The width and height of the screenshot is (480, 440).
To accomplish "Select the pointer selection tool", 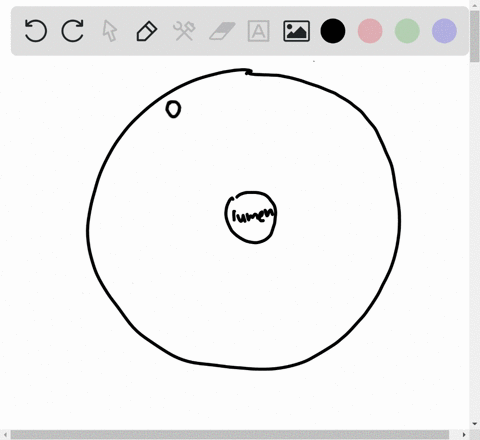I will coord(110,31).
